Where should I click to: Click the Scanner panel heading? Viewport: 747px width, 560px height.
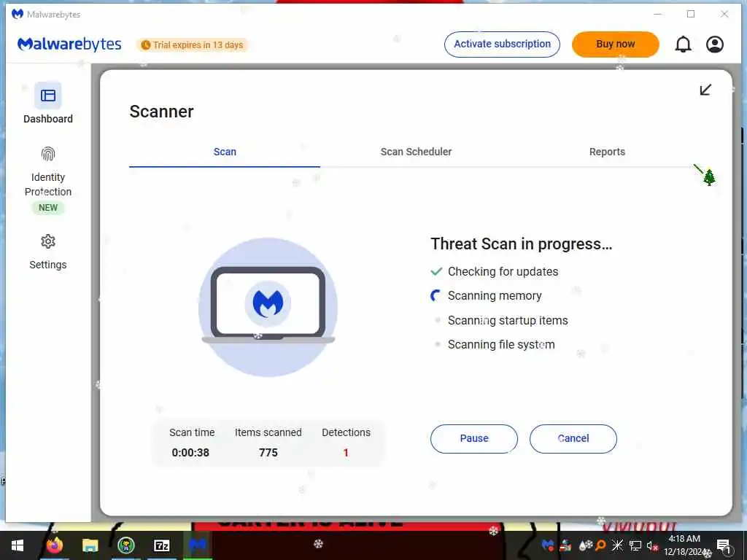(161, 112)
